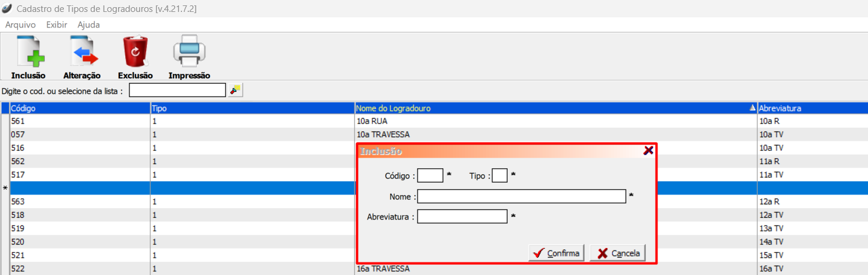Open the Exibir menu
Image resolution: width=868 pixels, height=275 pixels.
click(x=57, y=25)
